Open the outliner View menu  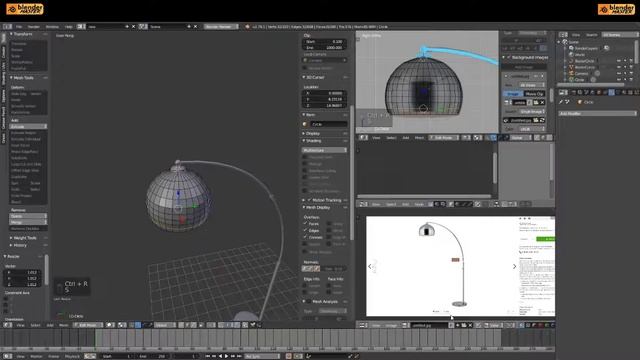[576, 35]
